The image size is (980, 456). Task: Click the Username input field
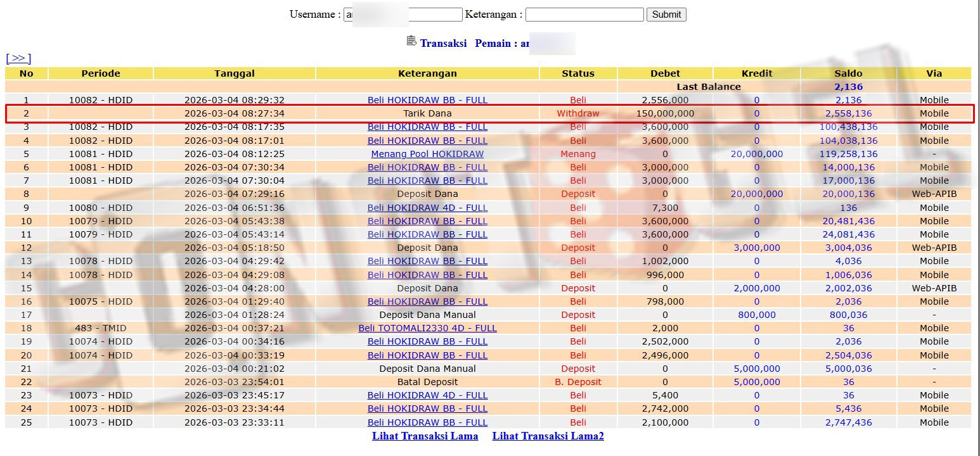403,15
